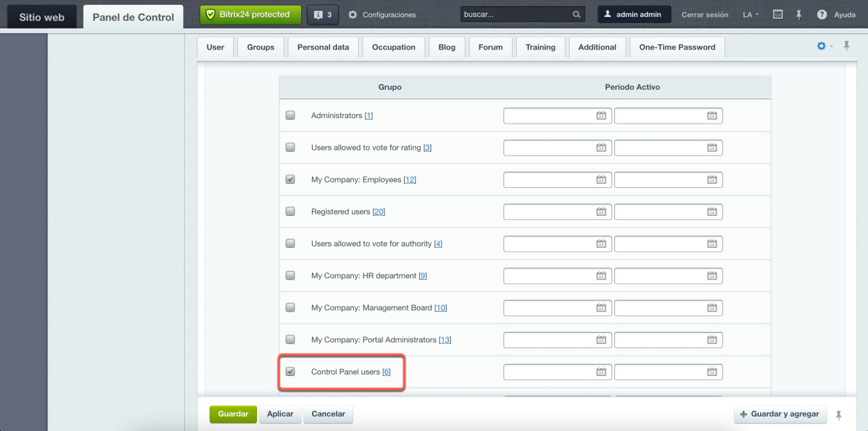Click the buscar search input field

pos(515,14)
